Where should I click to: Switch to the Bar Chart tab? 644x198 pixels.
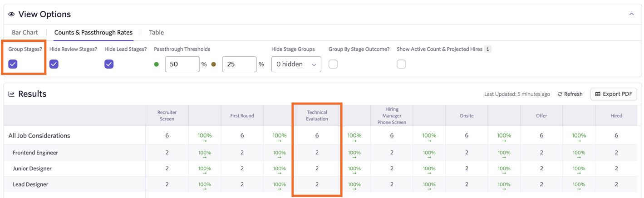coord(25,32)
